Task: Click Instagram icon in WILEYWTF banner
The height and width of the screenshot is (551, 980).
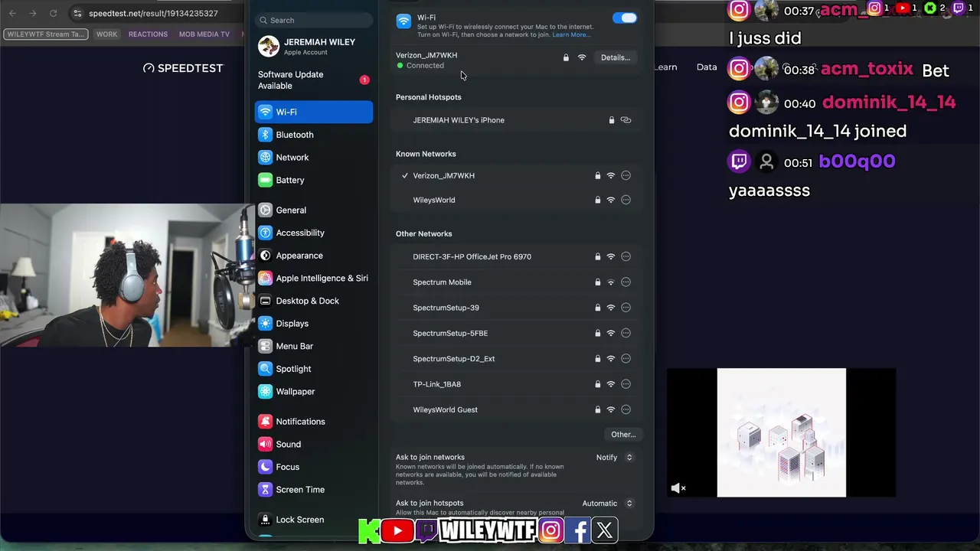Action: click(x=551, y=530)
